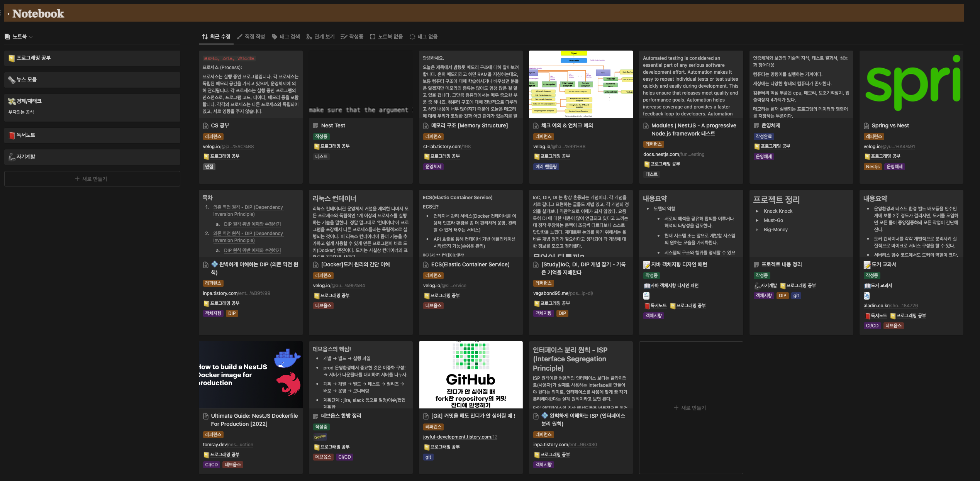The image size is (980, 481).
Task: Click the book thumbnail icon in 도커 교과서 card
Action: 866,296
